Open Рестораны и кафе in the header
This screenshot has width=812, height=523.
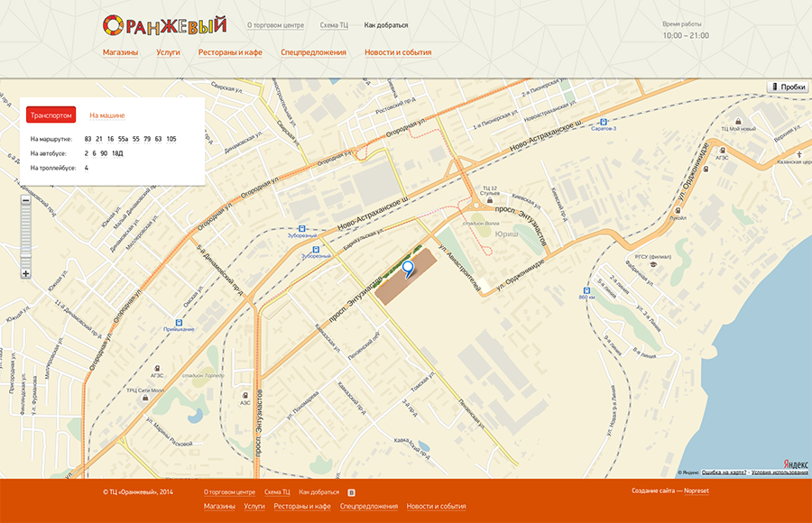click(230, 52)
